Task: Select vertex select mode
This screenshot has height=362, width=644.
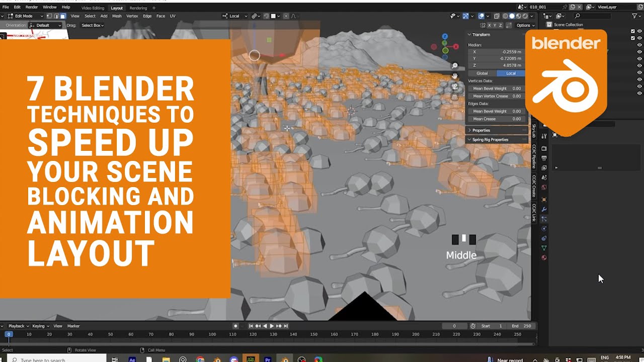Action: click(x=49, y=16)
